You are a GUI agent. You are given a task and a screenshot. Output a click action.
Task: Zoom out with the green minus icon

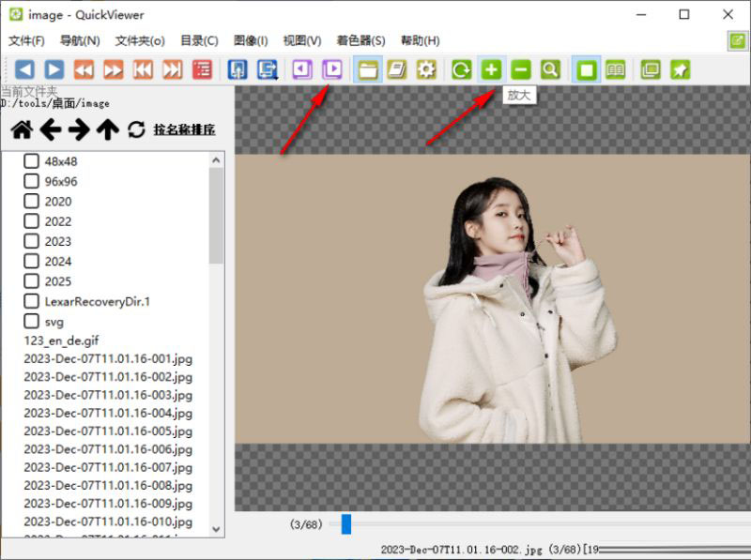[521, 69]
